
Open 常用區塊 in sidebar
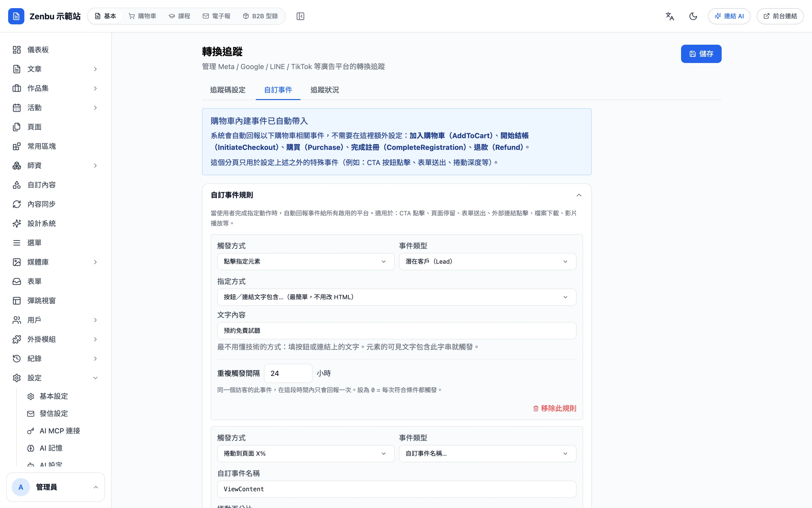[56, 146]
